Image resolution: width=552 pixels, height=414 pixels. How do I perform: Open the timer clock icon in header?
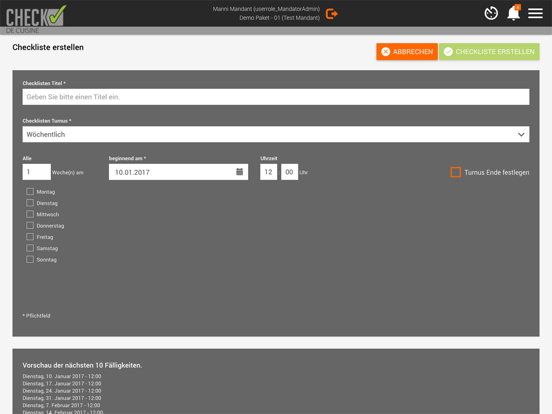(x=491, y=14)
